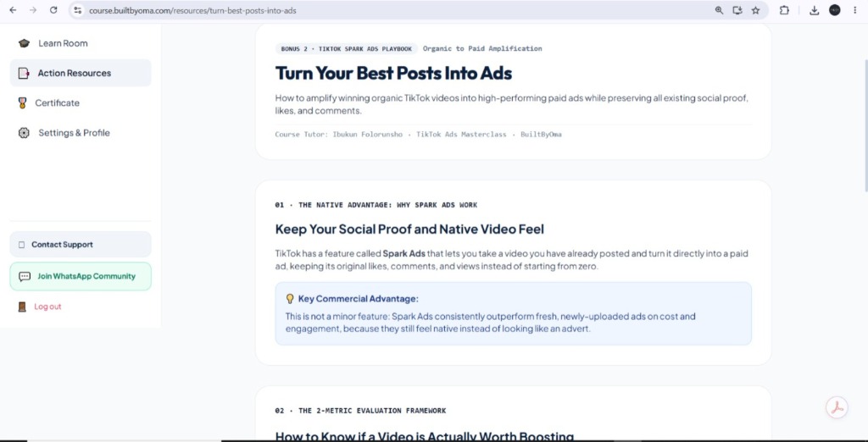Click the floating PDF download icon
868x442 pixels.
click(x=837, y=407)
